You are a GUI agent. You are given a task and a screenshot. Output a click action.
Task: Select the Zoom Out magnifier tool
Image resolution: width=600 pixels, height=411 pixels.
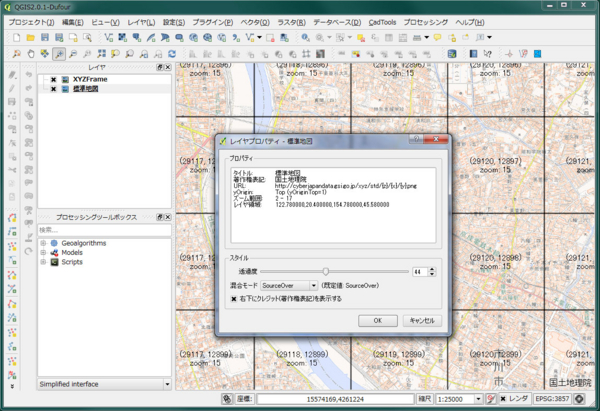click(73, 54)
